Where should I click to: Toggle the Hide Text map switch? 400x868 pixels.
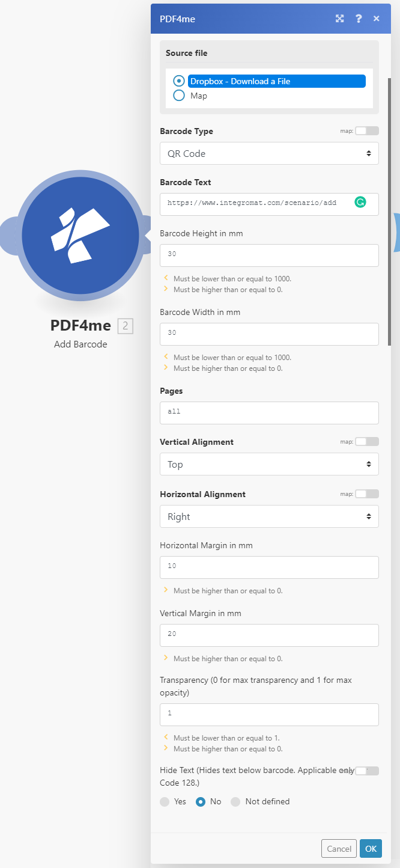pyautogui.click(x=367, y=771)
